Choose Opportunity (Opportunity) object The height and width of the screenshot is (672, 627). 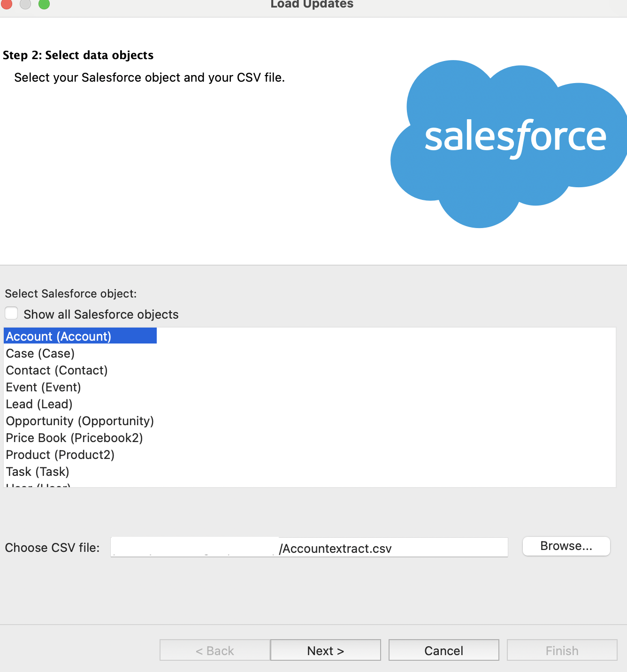click(80, 420)
